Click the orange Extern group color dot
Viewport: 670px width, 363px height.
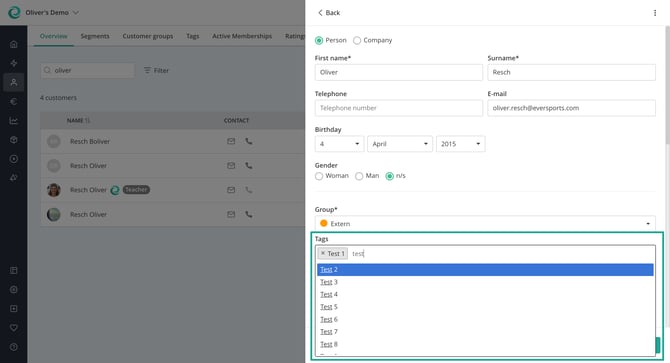click(324, 223)
